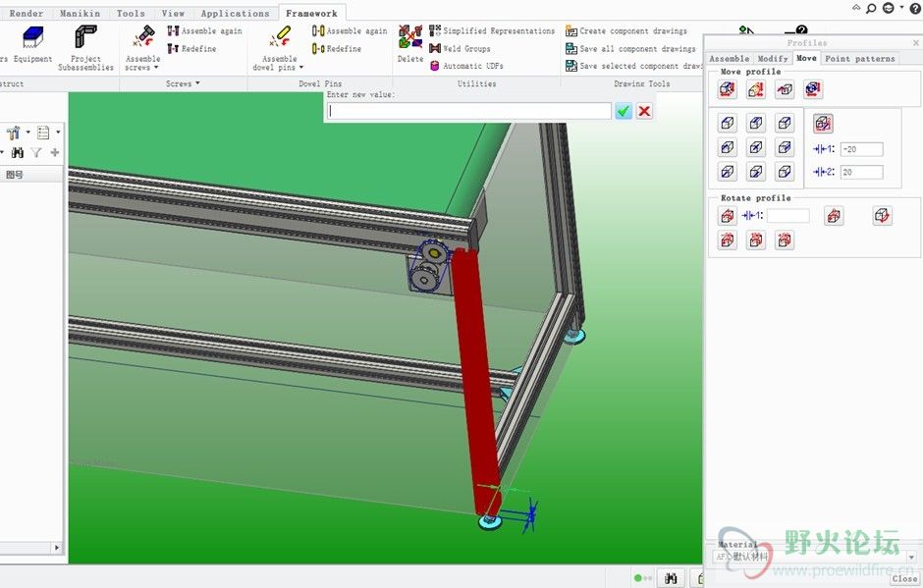923x588 pixels.
Task: Select top-right position in profile grid
Action: (x=785, y=123)
